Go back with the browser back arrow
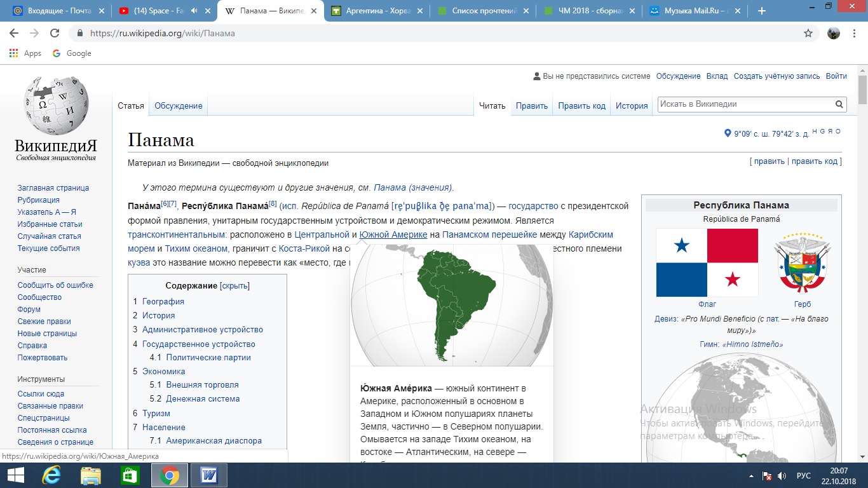This screenshot has height=488, width=868. point(14,33)
